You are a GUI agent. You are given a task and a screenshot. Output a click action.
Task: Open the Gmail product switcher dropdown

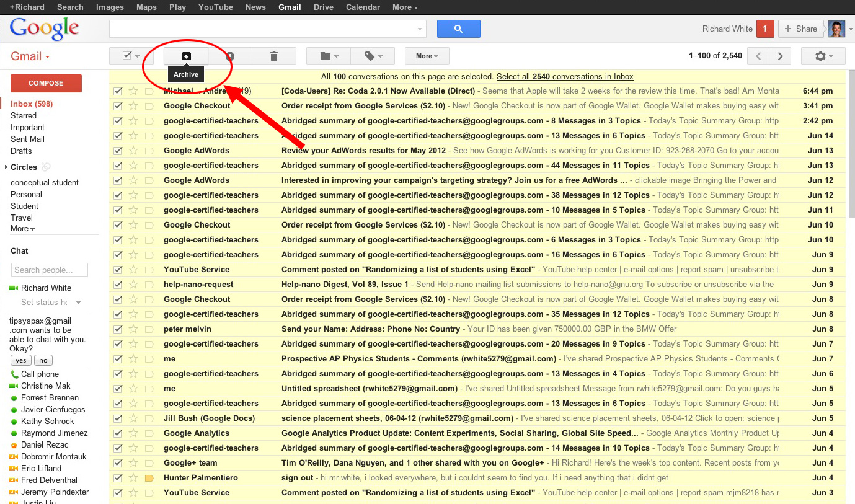[30, 56]
